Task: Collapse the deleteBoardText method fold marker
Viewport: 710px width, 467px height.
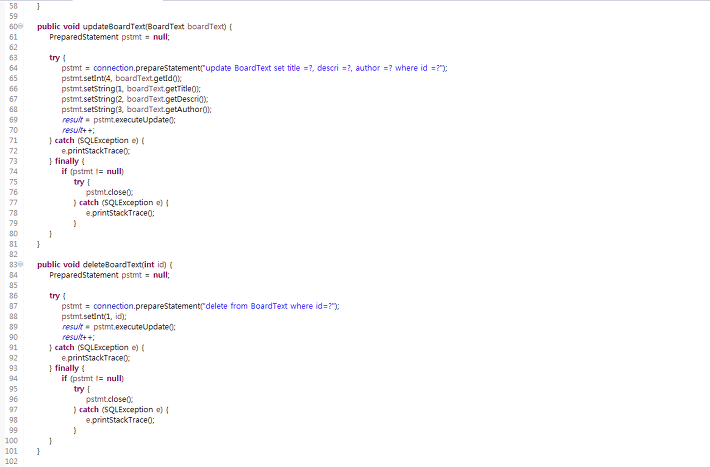Action: (x=20, y=264)
